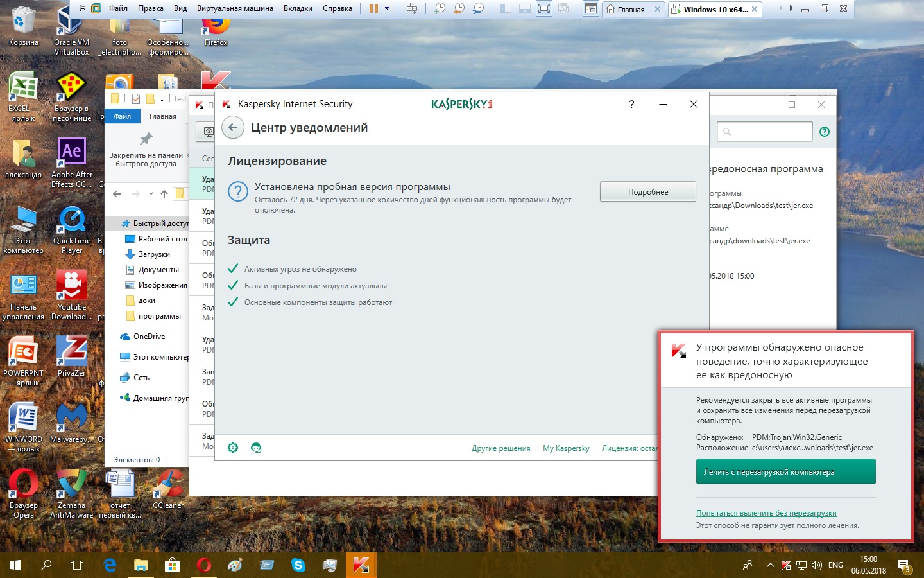Select Быстрый доступ in Explorer tree
The width and height of the screenshot is (924, 578).
coord(154,223)
